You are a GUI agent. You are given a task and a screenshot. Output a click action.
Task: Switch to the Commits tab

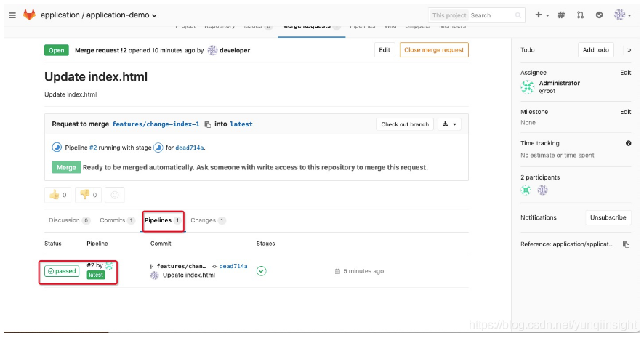pyautogui.click(x=117, y=220)
